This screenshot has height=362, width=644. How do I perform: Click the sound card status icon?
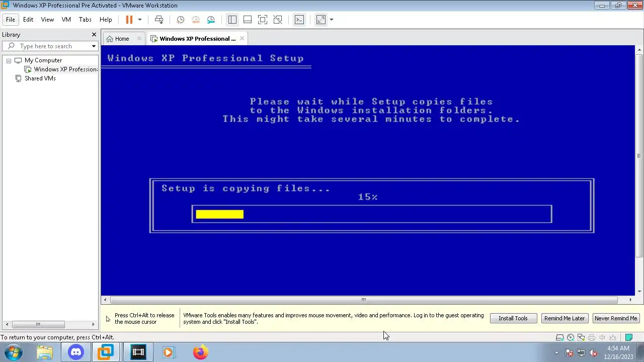pos(602,337)
